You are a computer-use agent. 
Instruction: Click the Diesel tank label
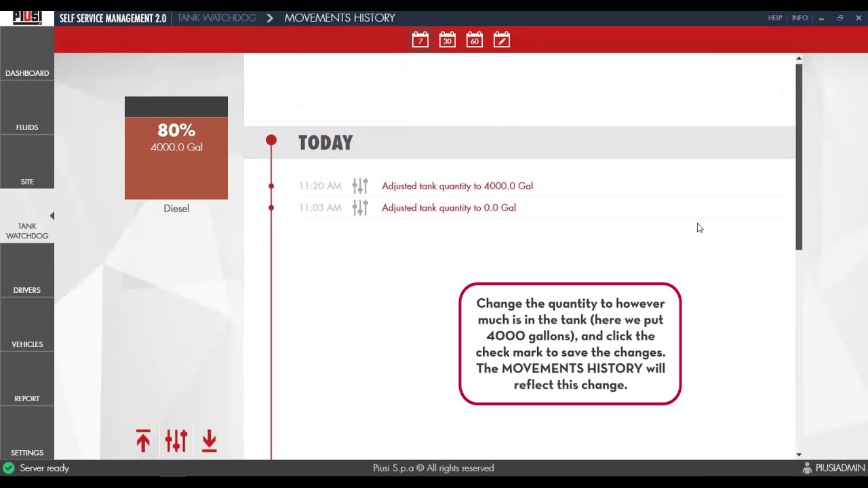(176, 208)
